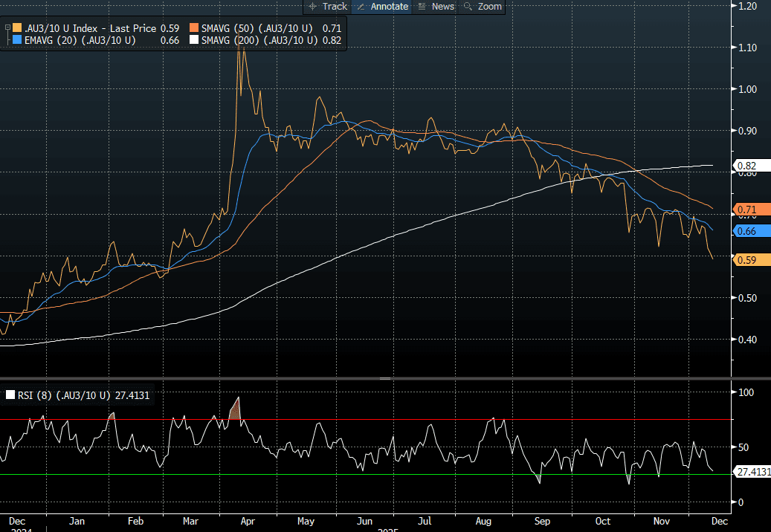This screenshot has width=771, height=532.
Task: Collapse the chart legend box
Action: 7,28
